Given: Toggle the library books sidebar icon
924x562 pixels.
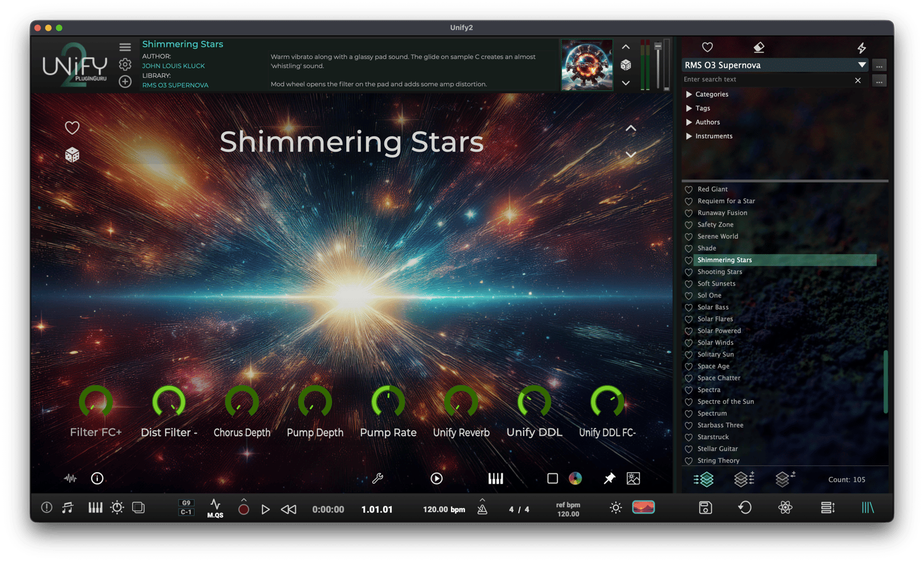Looking at the screenshot, I should coord(867,507).
